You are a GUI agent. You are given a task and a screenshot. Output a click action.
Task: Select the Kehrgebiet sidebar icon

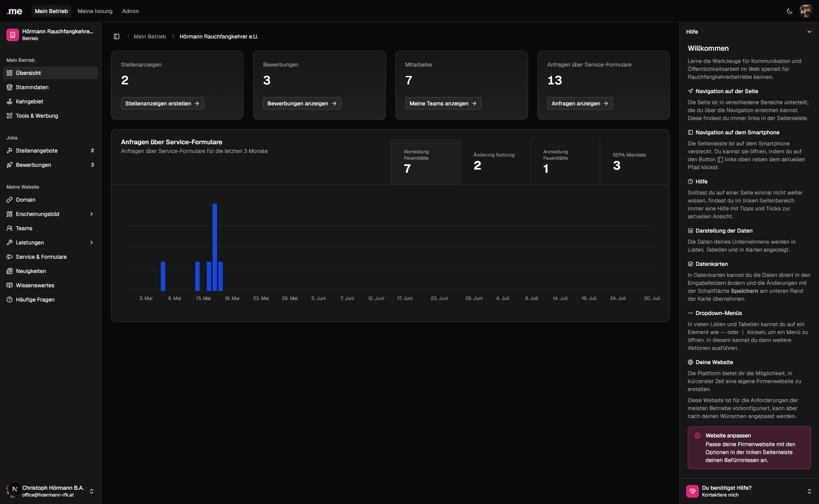point(10,101)
